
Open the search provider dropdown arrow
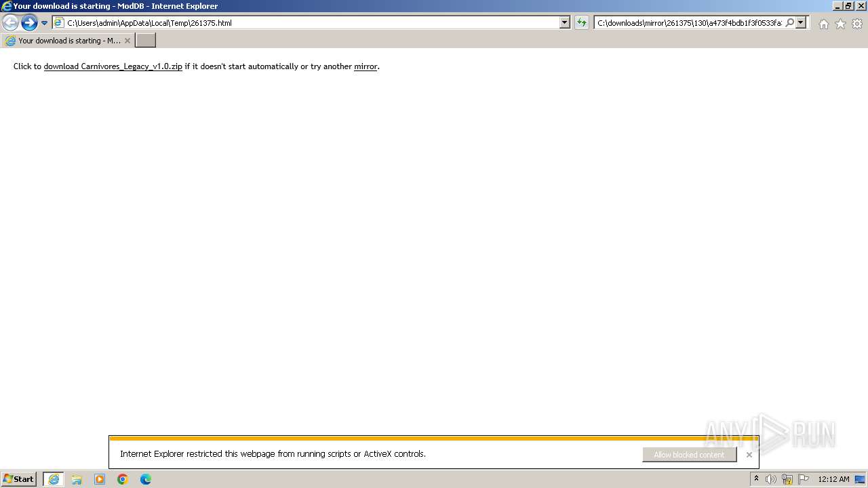click(x=801, y=22)
